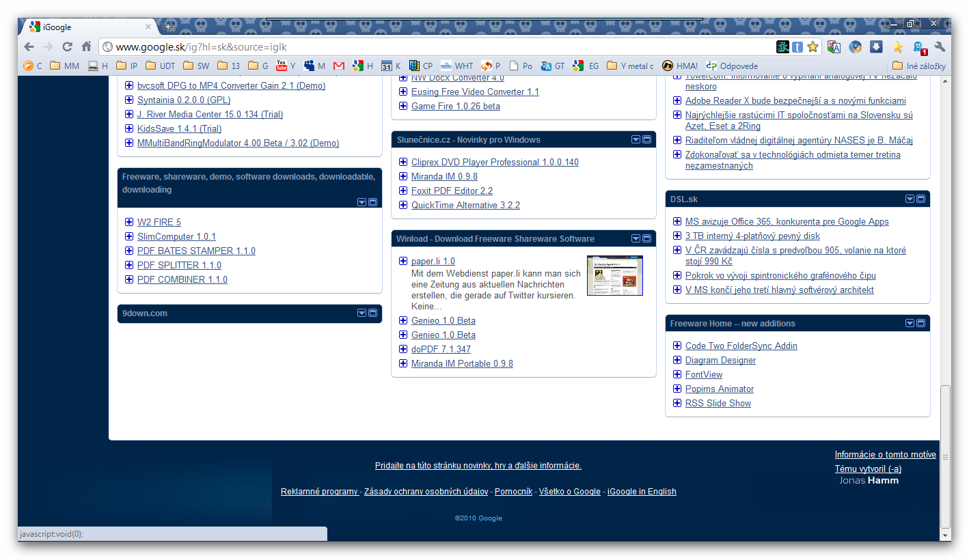Open the GT translate bookmark
This screenshot has width=969, height=560.
(553, 66)
